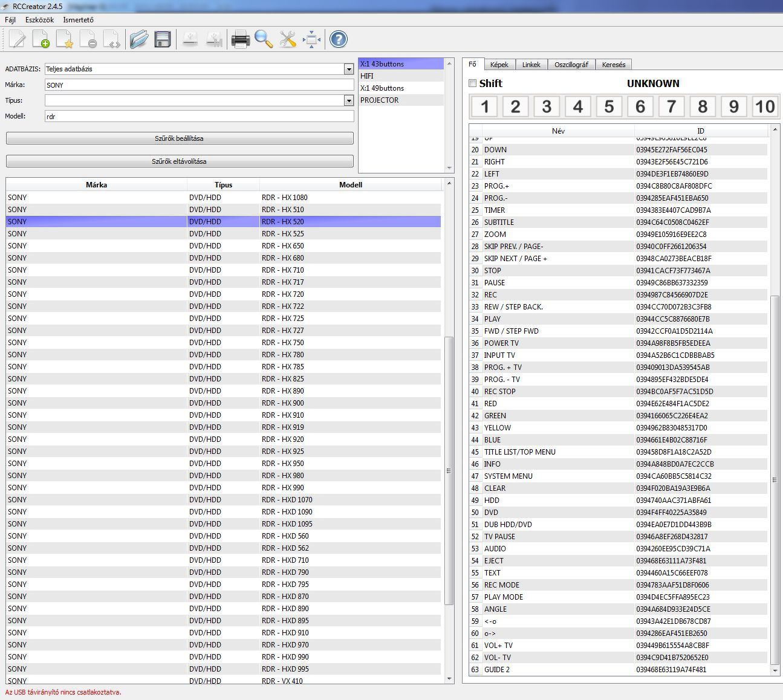This screenshot has height=700, width=783.
Task: Save using the floppy disk icon
Action: pos(163,40)
